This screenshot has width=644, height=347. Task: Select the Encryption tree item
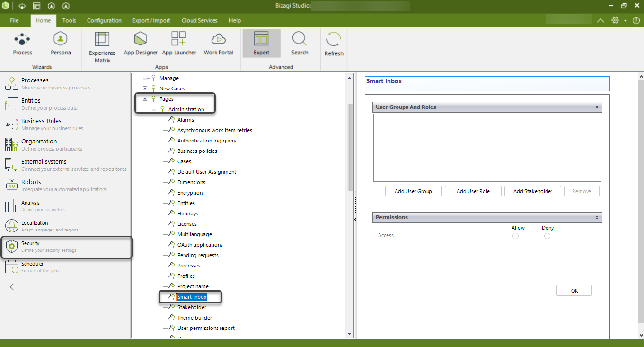pyautogui.click(x=190, y=193)
